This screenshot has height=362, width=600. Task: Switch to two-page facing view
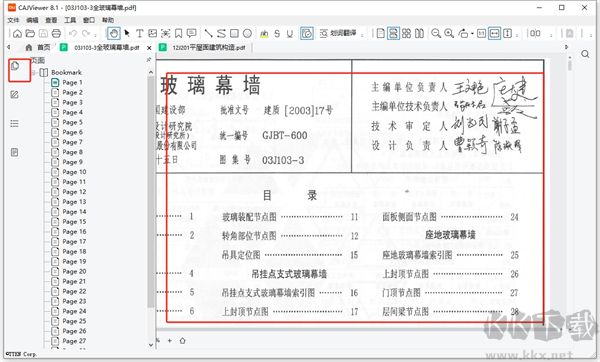coord(419,34)
